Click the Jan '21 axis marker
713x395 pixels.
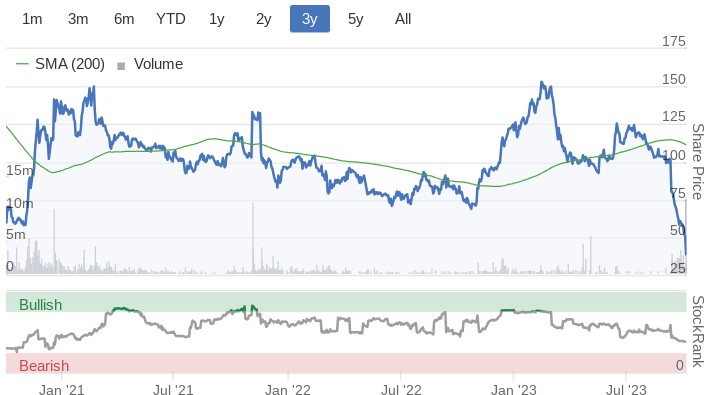[62, 390]
